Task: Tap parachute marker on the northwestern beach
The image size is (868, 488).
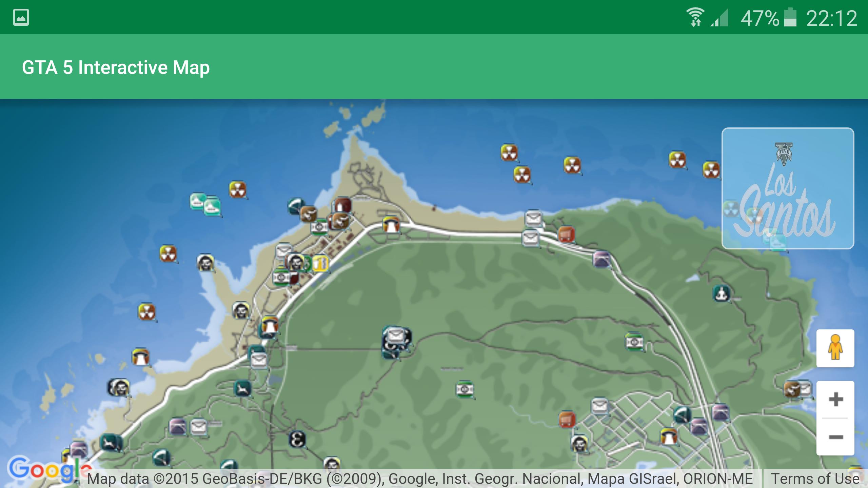Action: tap(296, 206)
